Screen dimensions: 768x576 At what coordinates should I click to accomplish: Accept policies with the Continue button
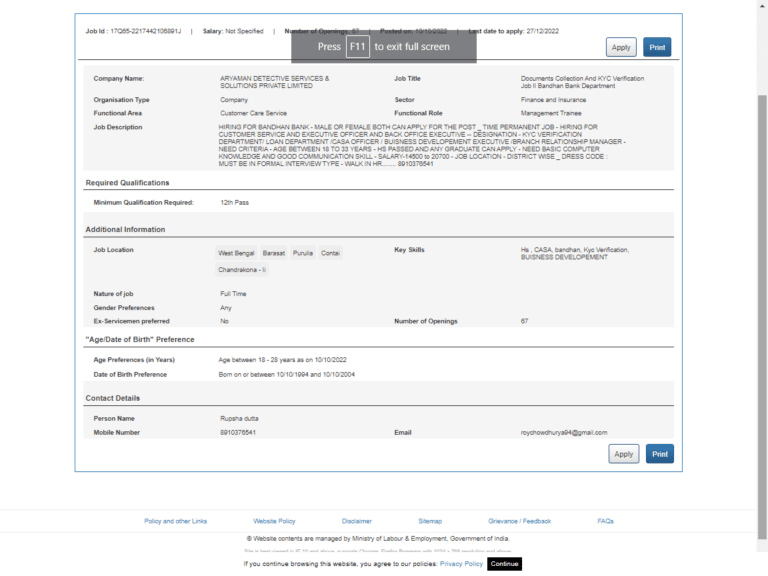504,564
